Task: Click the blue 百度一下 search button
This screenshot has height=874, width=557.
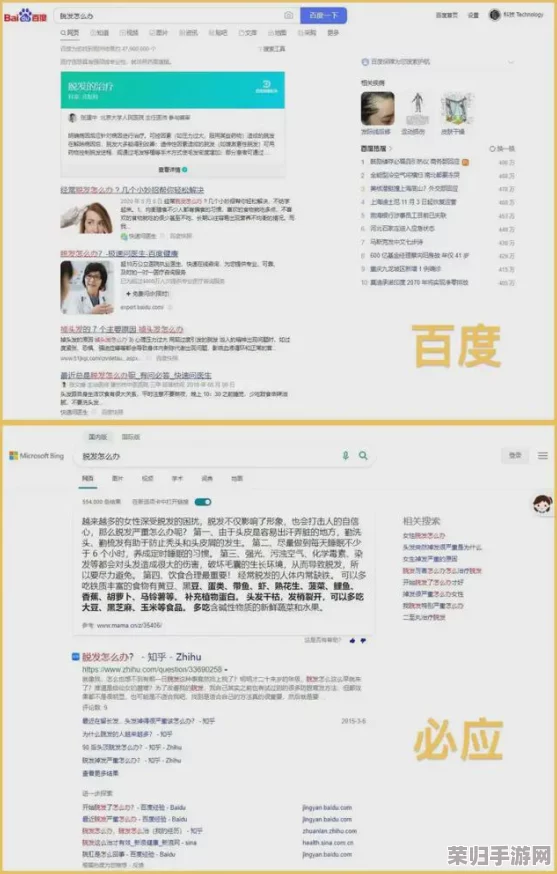Action: click(323, 16)
